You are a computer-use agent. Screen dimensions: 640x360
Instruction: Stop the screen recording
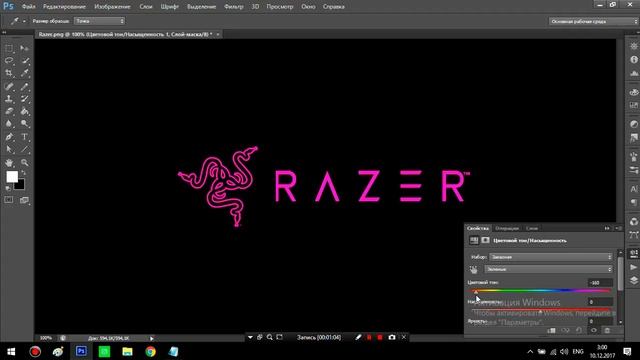pyautogui.click(x=380, y=337)
